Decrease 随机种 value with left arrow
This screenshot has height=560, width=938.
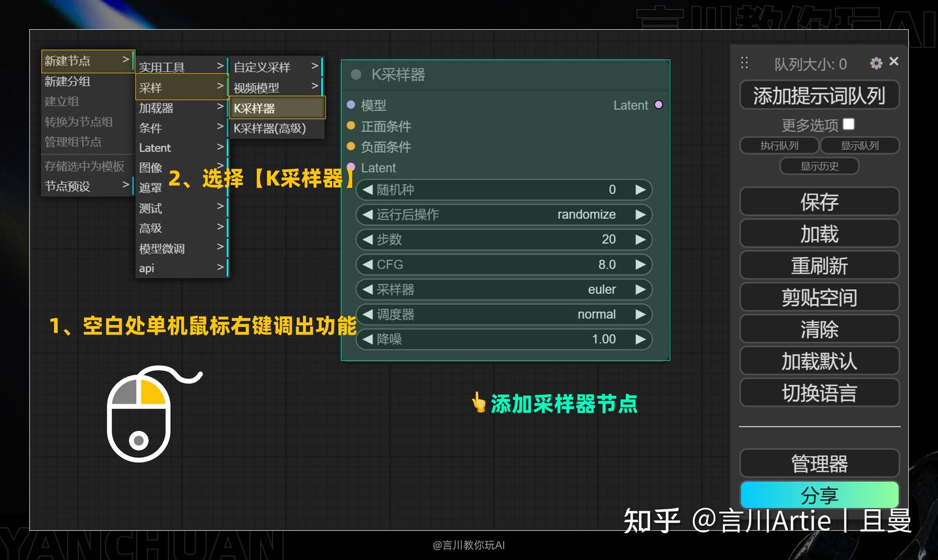(367, 189)
